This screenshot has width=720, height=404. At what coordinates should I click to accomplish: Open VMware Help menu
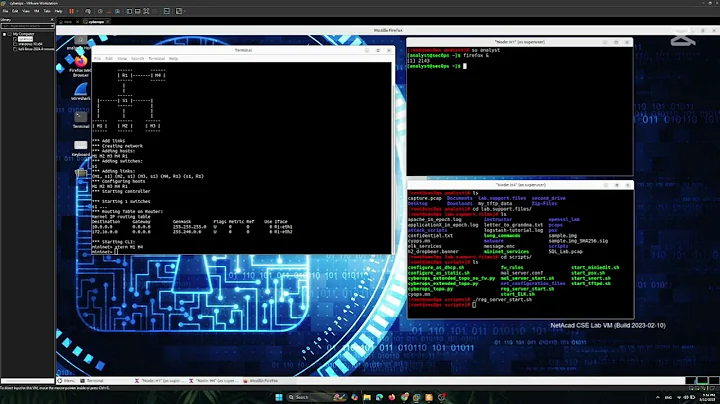tap(58, 11)
